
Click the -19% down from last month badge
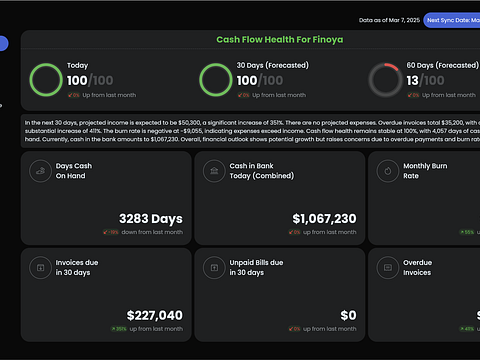click(111, 232)
